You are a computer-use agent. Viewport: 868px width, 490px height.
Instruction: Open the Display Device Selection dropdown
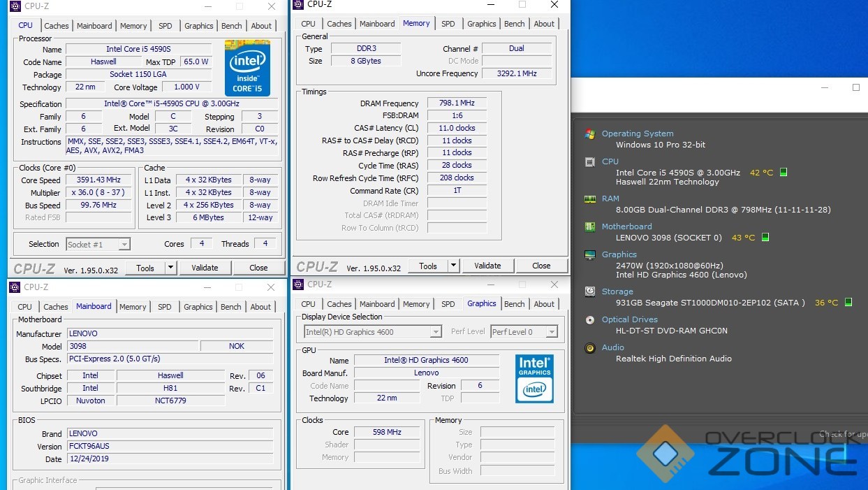click(372, 332)
